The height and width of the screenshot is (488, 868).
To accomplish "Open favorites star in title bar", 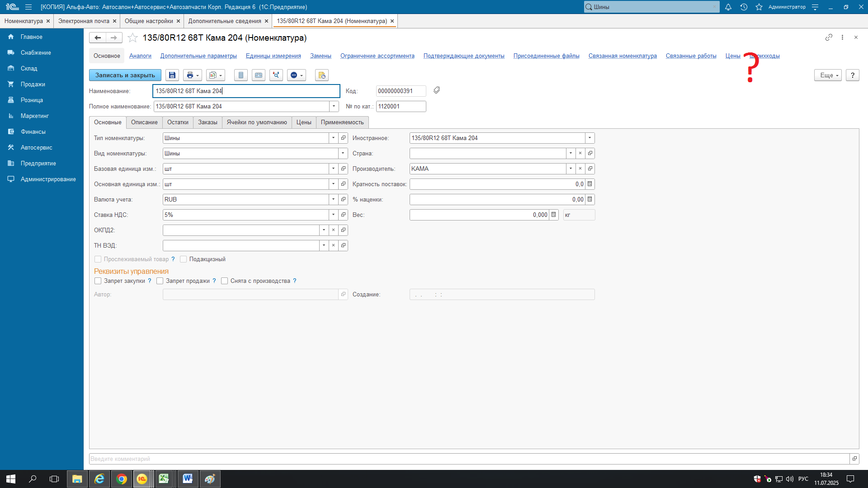I will click(759, 7).
